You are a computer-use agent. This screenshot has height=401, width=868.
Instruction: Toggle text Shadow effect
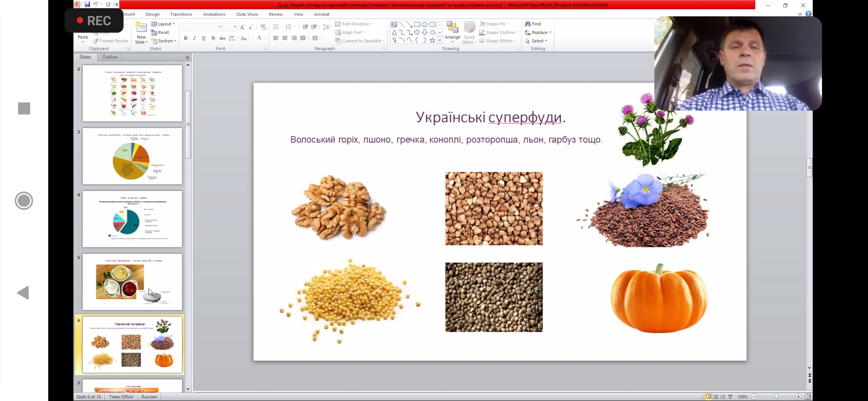tap(213, 38)
